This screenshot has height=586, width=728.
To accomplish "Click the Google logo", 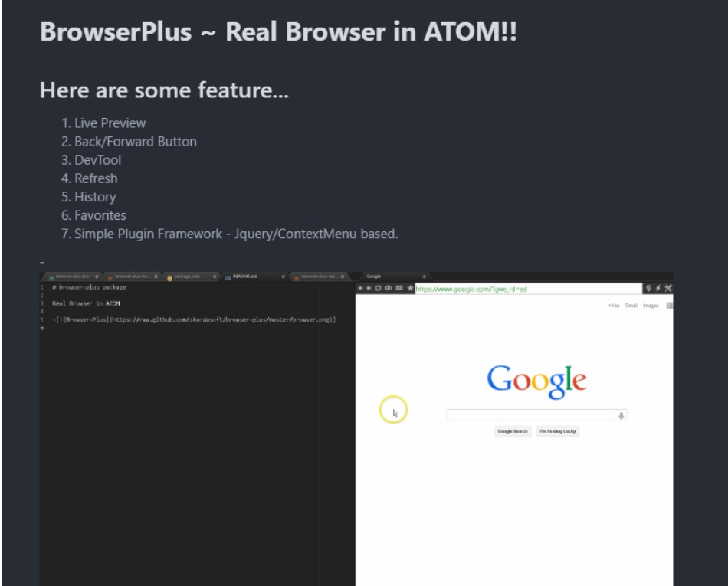I will [536, 381].
